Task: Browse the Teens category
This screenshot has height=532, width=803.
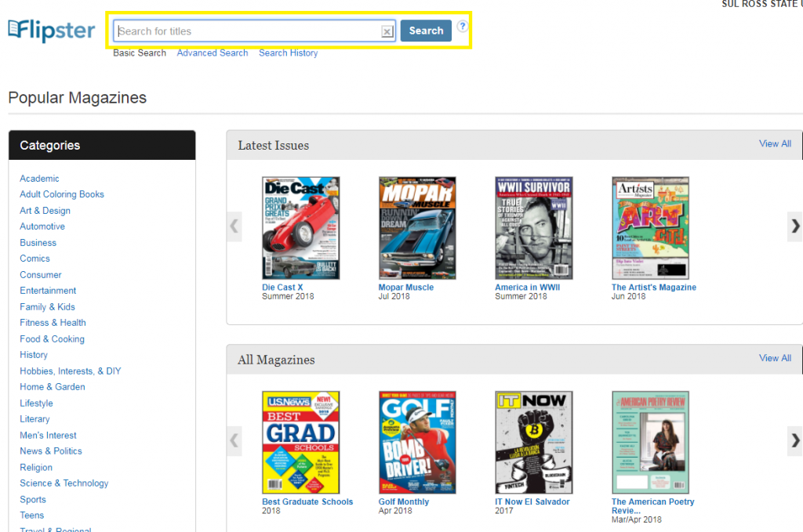Action: tap(31, 516)
